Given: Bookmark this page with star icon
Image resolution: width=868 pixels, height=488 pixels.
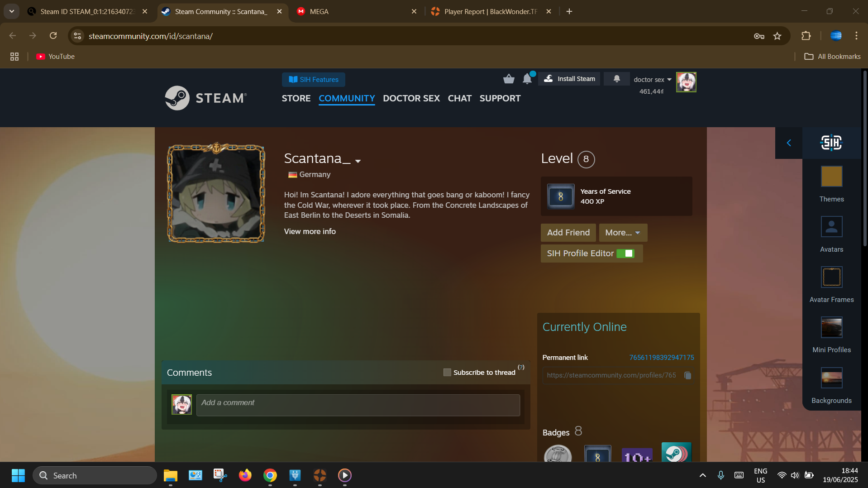Looking at the screenshot, I should tap(777, 36).
